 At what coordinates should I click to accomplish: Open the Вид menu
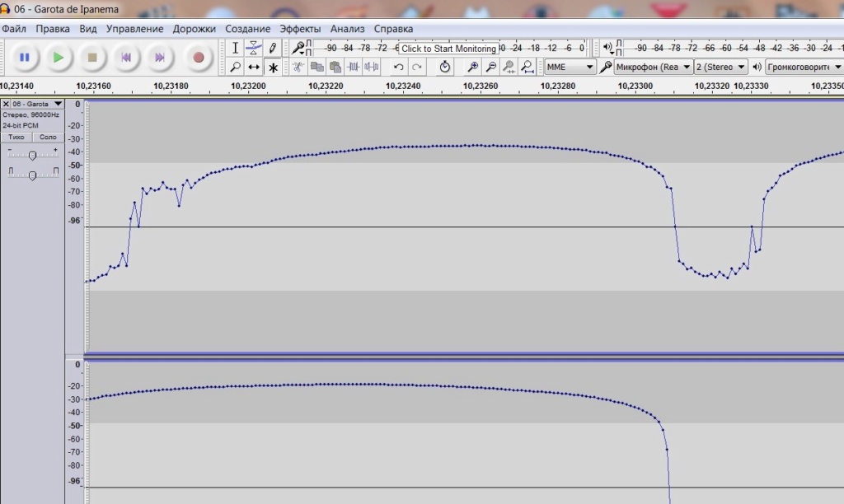point(87,29)
